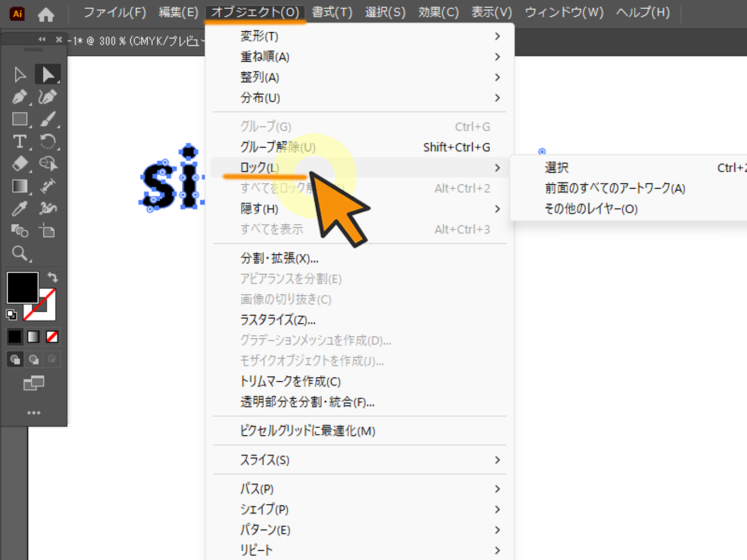Select the Artboard tool
This screenshot has width=747, height=560.
click(48, 231)
